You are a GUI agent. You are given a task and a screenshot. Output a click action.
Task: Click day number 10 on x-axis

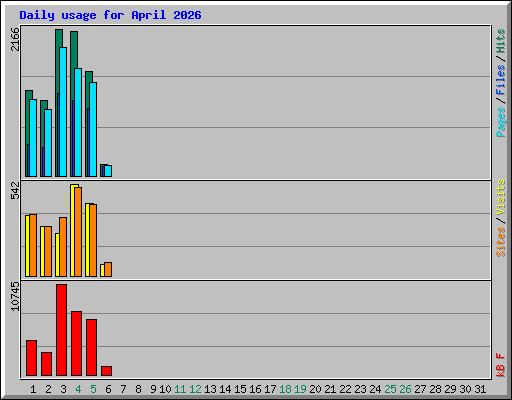[x=165, y=389]
